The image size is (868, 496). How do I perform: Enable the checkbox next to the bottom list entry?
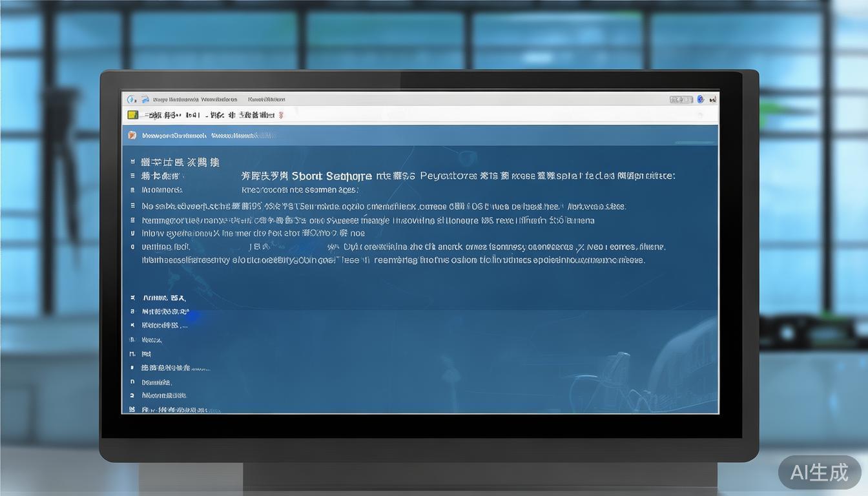coord(131,409)
